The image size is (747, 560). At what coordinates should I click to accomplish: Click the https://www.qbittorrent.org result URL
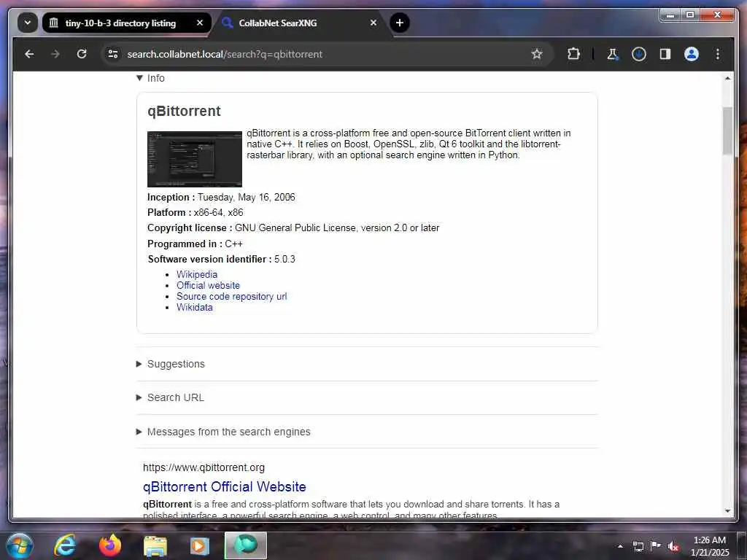204,467
